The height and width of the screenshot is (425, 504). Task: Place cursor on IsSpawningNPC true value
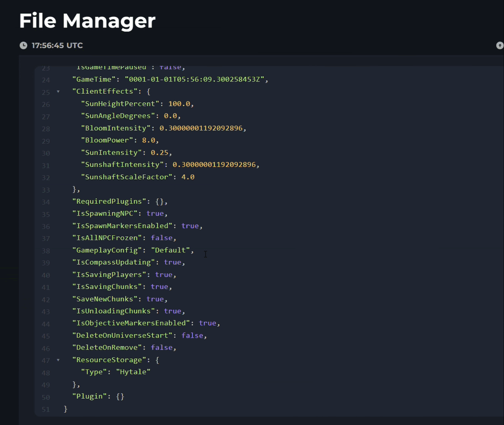pos(155,213)
